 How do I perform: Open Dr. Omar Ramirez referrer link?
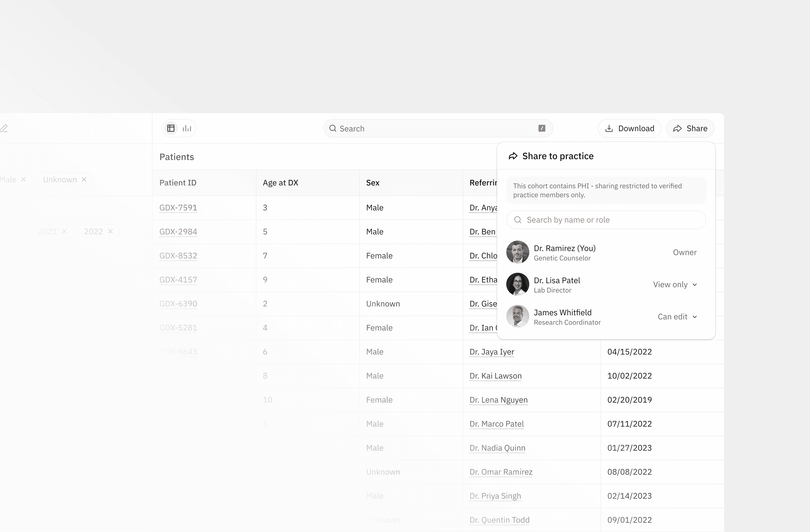[x=501, y=472]
